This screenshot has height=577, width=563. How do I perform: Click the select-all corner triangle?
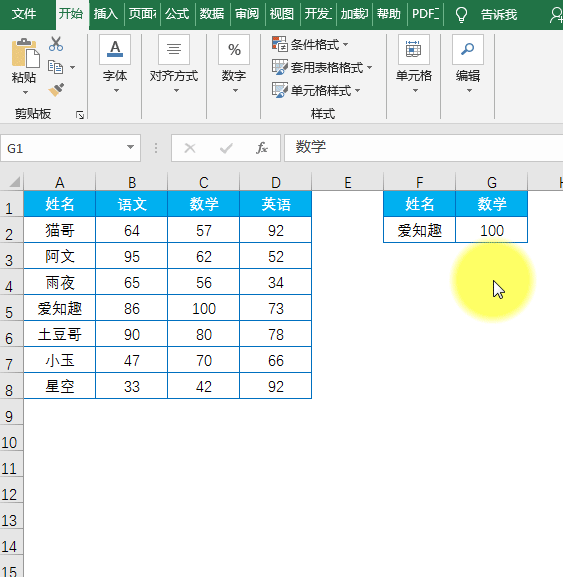[14, 182]
